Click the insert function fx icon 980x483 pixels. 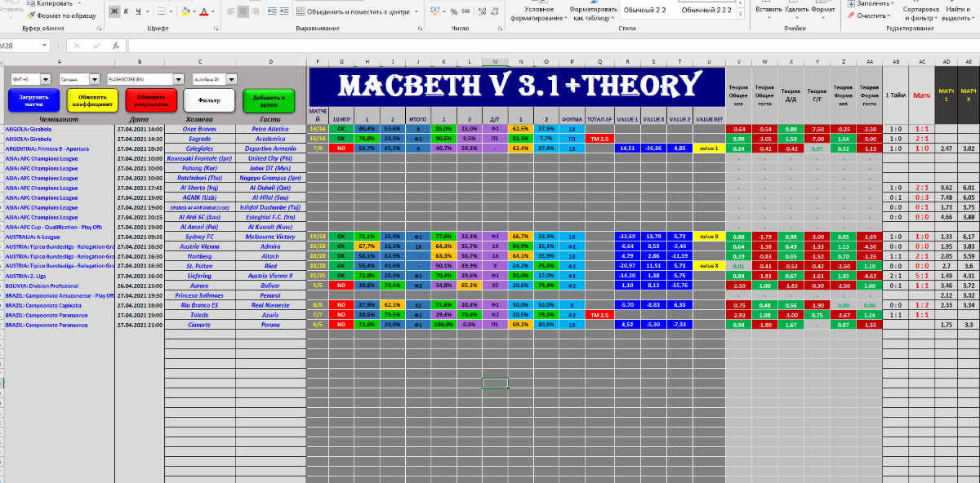point(116,47)
